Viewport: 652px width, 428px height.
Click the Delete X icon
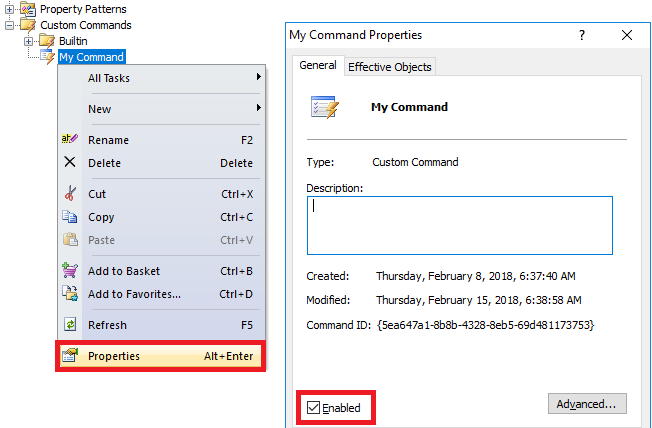tap(69, 163)
